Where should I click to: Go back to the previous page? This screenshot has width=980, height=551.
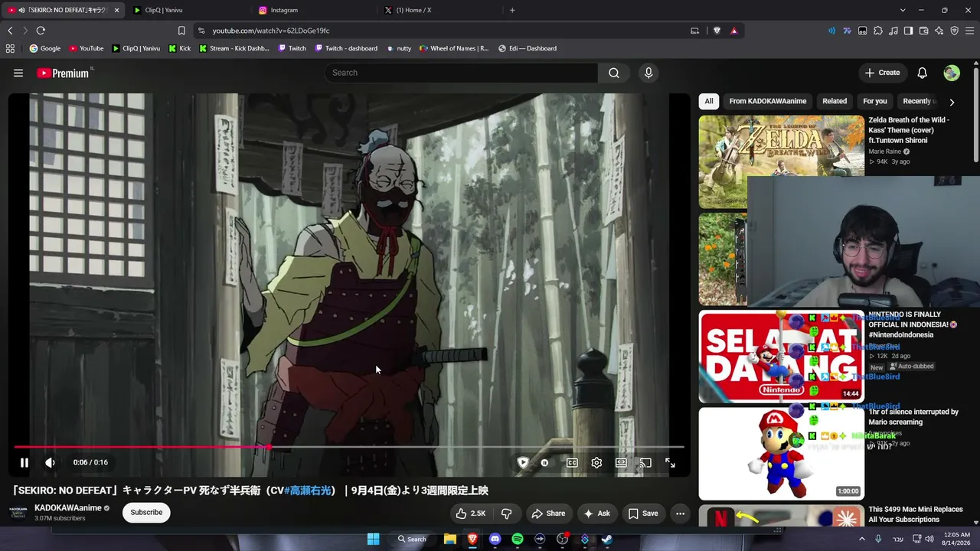click(10, 31)
